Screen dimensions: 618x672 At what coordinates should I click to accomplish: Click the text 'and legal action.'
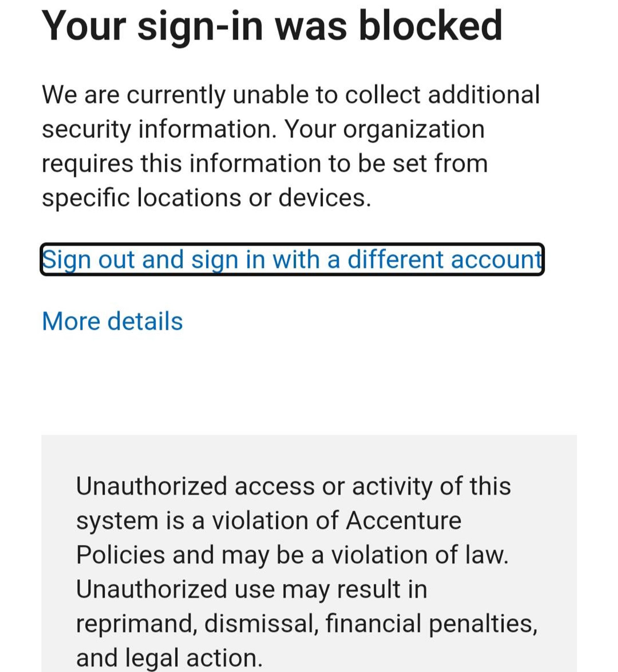(169, 658)
